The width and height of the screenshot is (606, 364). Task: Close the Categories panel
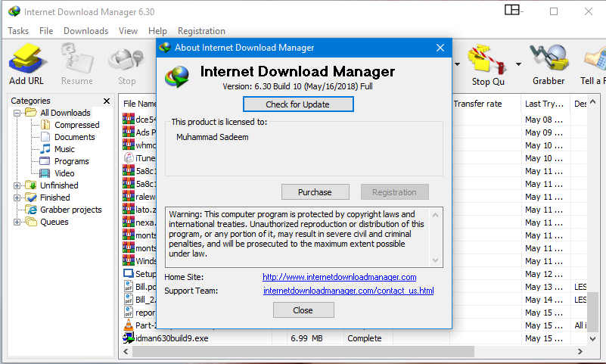[107, 101]
